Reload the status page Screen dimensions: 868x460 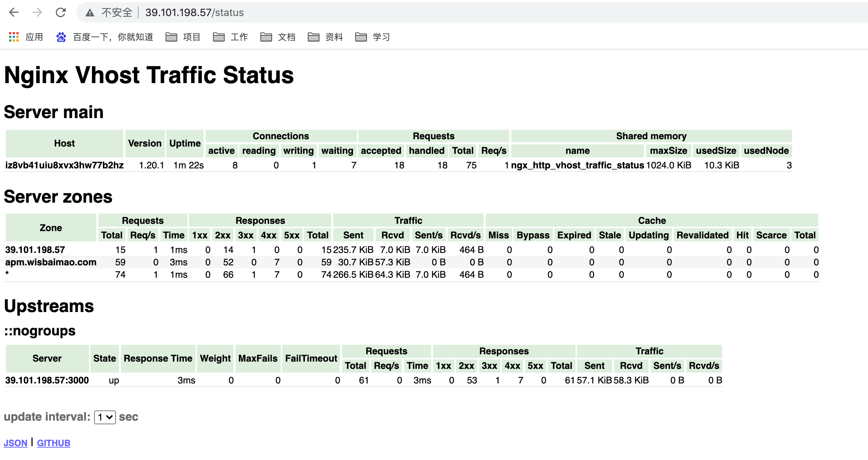[61, 12]
